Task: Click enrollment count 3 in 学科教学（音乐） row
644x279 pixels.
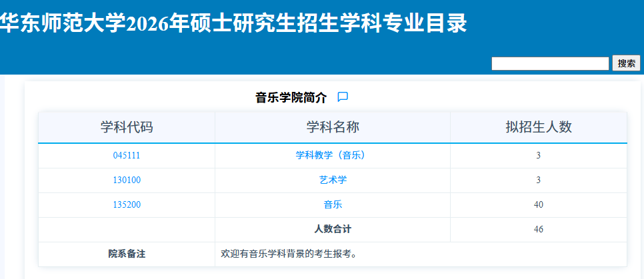Action: [539, 156]
